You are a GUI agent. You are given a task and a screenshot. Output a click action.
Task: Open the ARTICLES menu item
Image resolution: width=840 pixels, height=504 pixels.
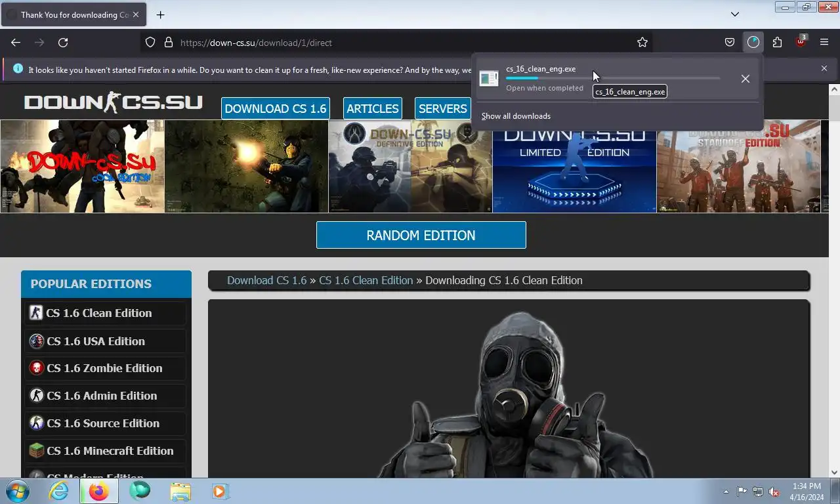373,108
